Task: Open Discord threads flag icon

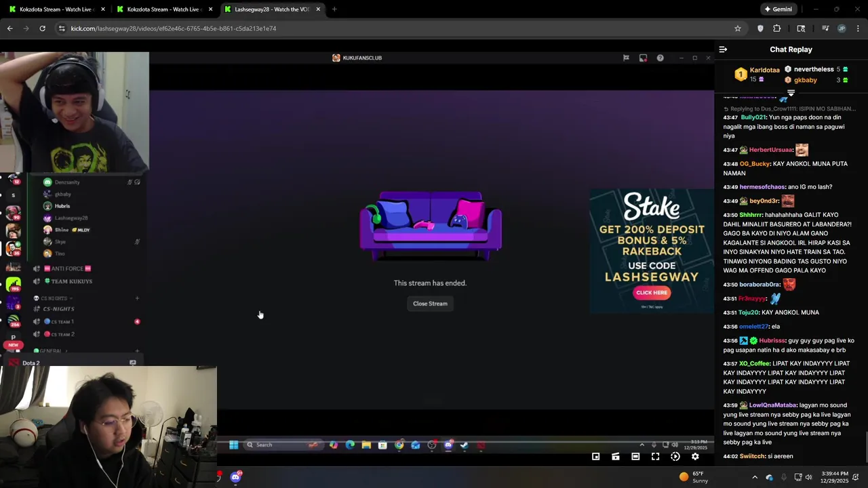Action: 626,58
